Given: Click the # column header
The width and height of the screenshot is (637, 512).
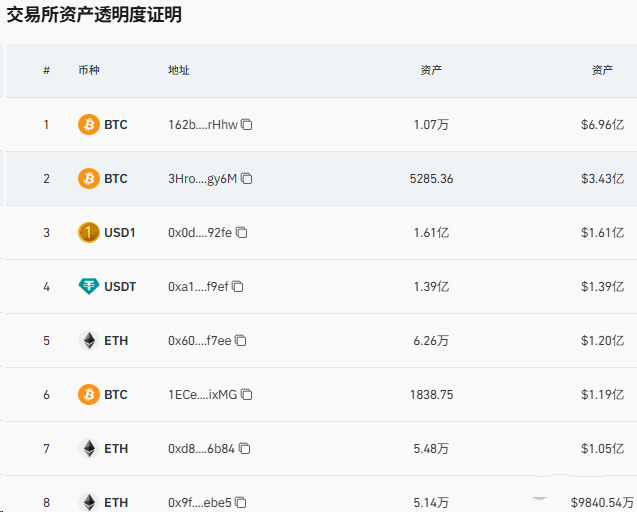Looking at the screenshot, I should [x=46, y=70].
